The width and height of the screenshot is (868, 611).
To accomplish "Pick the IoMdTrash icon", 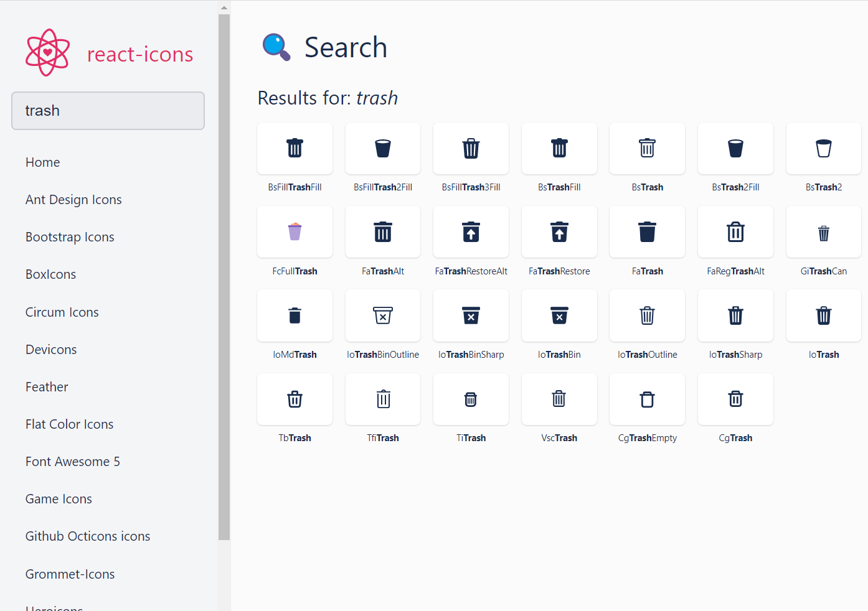I will point(295,315).
